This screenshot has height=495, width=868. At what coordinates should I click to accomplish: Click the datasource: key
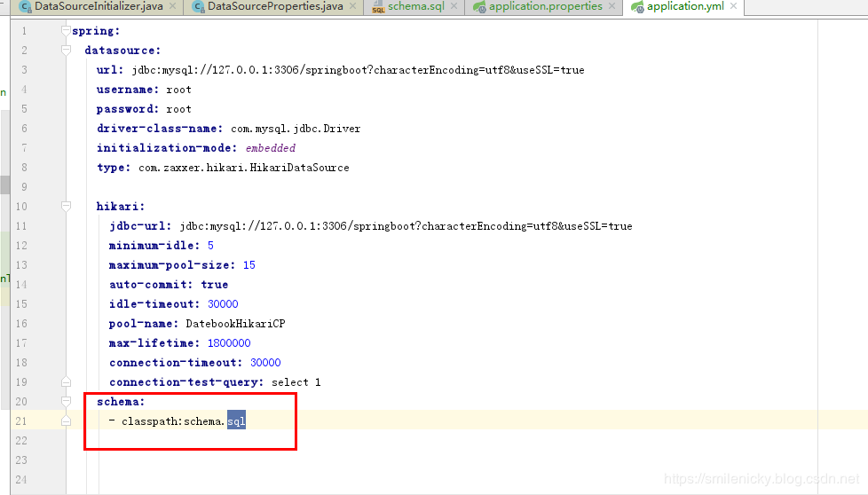coord(122,51)
